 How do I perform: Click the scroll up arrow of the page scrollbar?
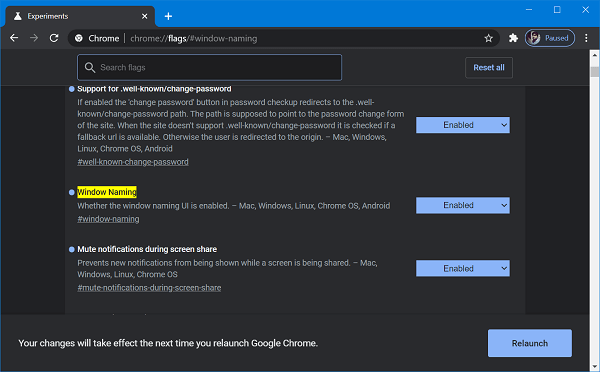[594, 55]
